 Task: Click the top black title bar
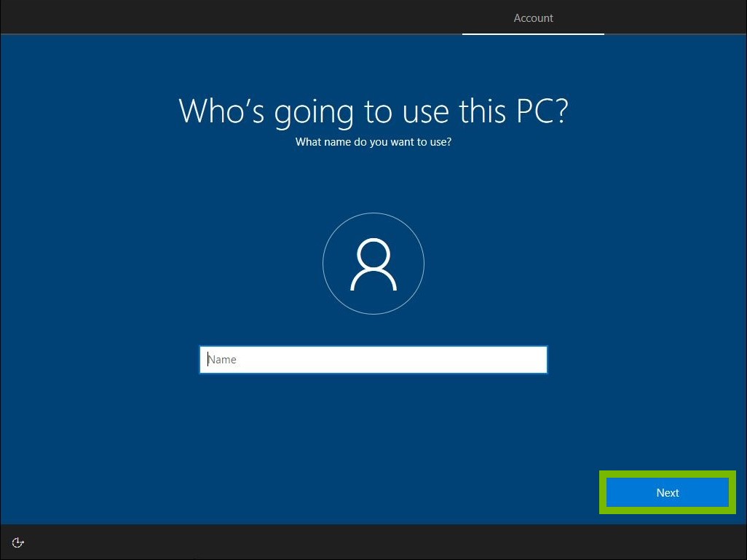coord(218,17)
